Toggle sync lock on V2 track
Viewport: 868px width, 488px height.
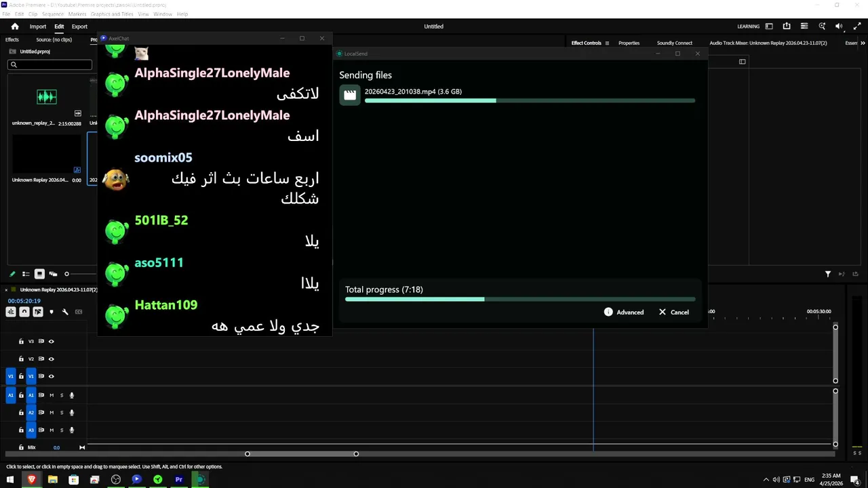tap(41, 359)
